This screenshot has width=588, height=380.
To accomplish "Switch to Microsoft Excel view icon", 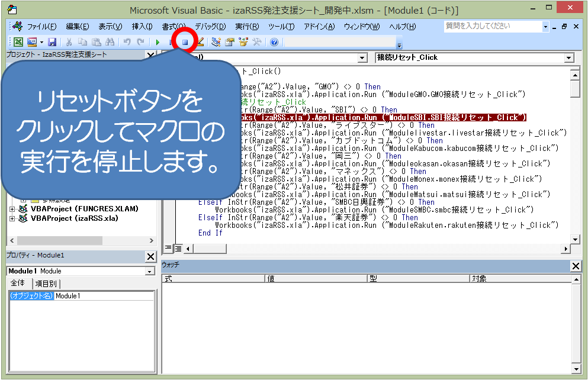I will pyautogui.click(x=18, y=42).
